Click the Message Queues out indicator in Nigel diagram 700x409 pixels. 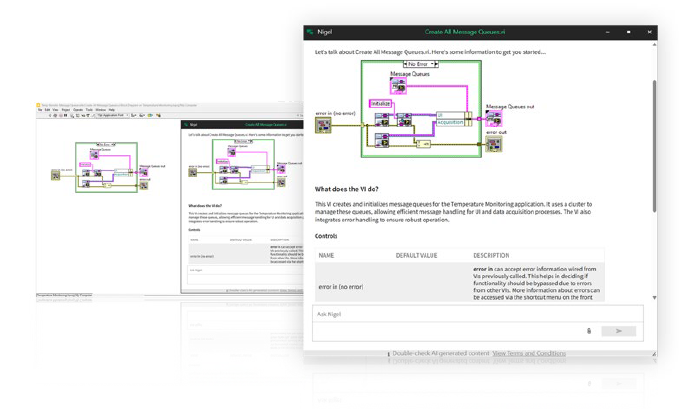494,118
